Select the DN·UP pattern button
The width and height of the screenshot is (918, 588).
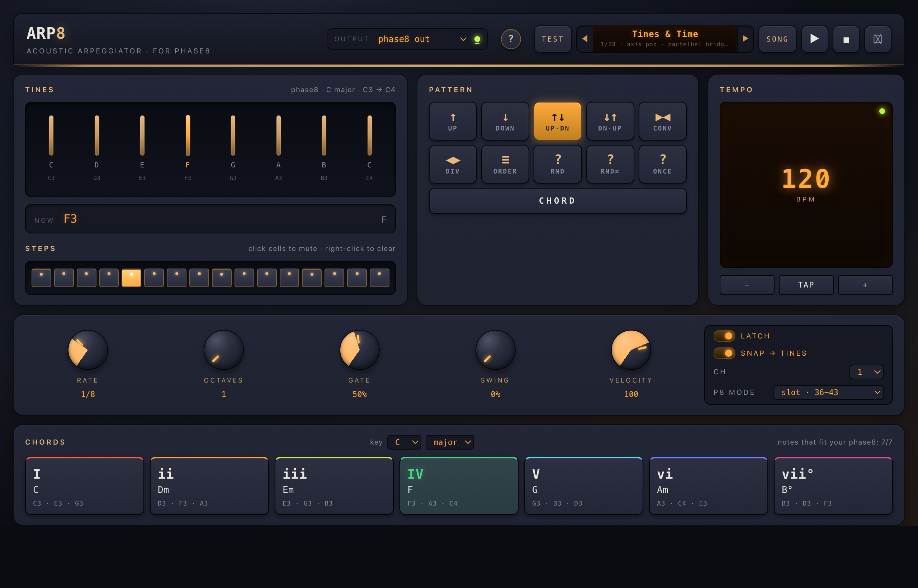(610, 122)
